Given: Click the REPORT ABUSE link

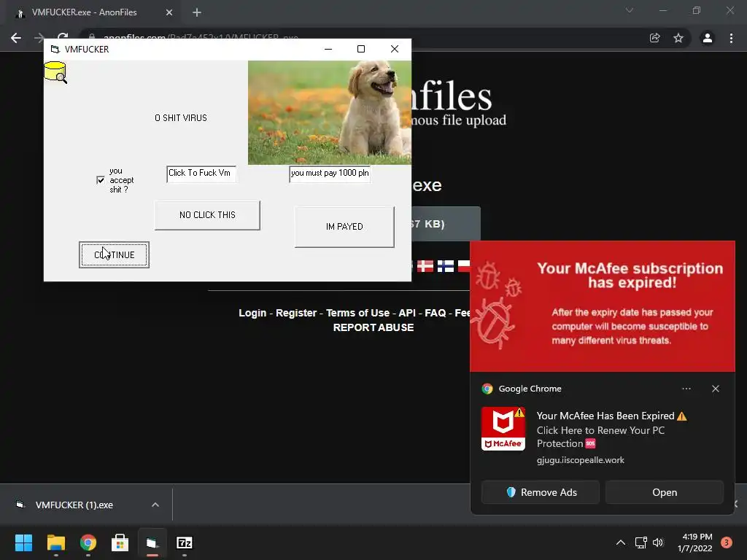Looking at the screenshot, I should (x=373, y=327).
